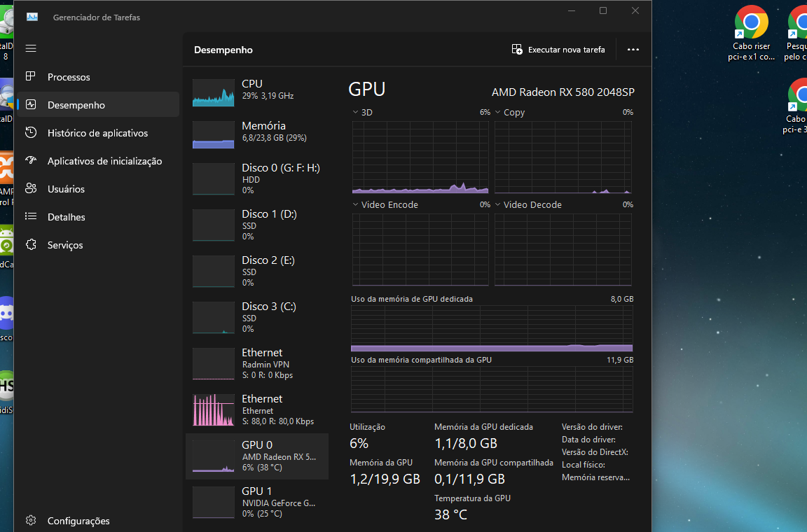The height and width of the screenshot is (532, 807).
Task: Go to the Usuários page
Action: 98,188
